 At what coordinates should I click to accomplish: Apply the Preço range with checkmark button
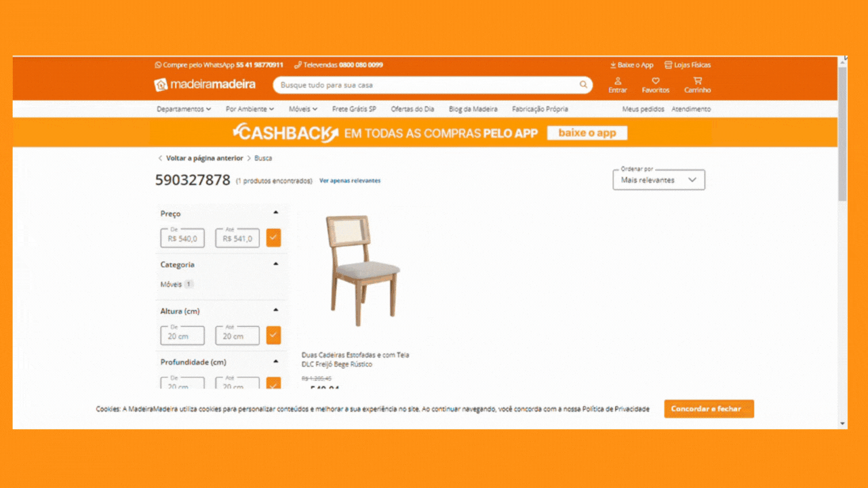[273, 238]
